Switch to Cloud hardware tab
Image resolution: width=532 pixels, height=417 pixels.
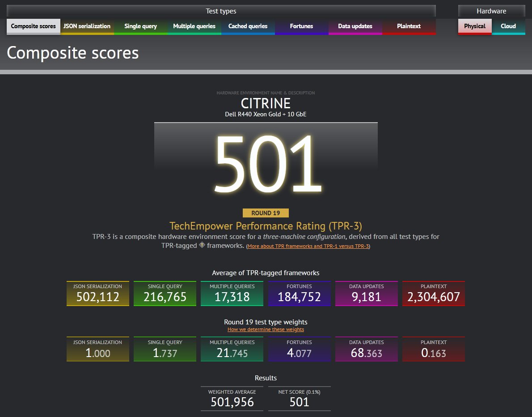pyautogui.click(x=508, y=26)
